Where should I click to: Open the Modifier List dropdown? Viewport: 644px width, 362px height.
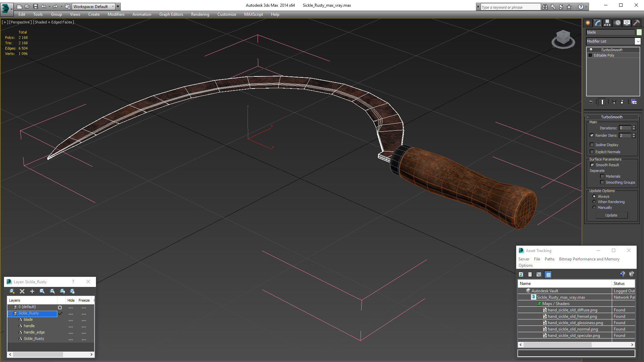pyautogui.click(x=638, y=41)
